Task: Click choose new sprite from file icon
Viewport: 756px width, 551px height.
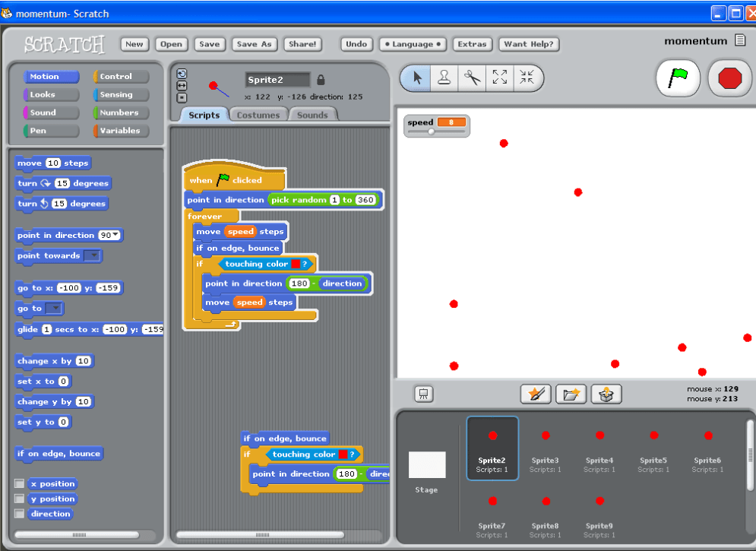Action: [571, 394]
